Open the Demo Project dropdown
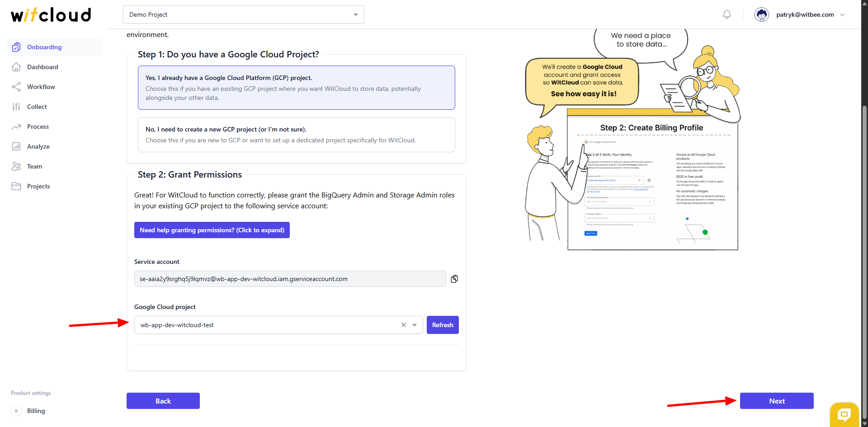 (243, 14)
